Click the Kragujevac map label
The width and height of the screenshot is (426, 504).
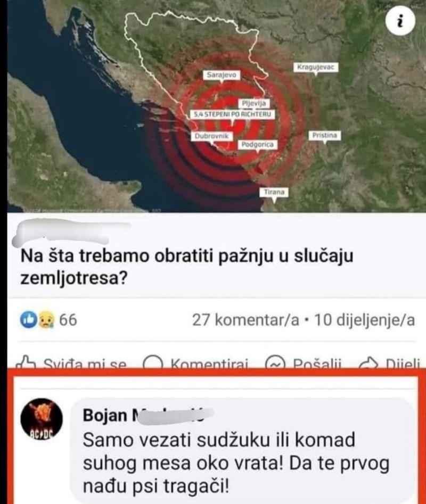click(x=316, y=67)
